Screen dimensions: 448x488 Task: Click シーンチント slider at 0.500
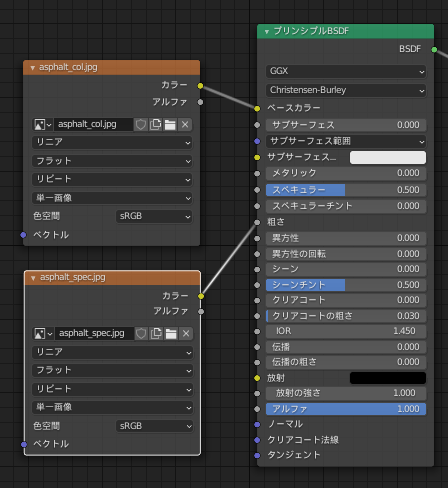click(x=346, y=285)
